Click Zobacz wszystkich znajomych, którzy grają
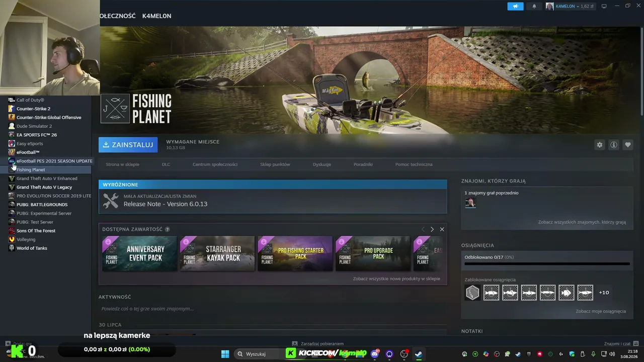The height and width of the screenshot is (362, 644). click(x=582, y=222)
